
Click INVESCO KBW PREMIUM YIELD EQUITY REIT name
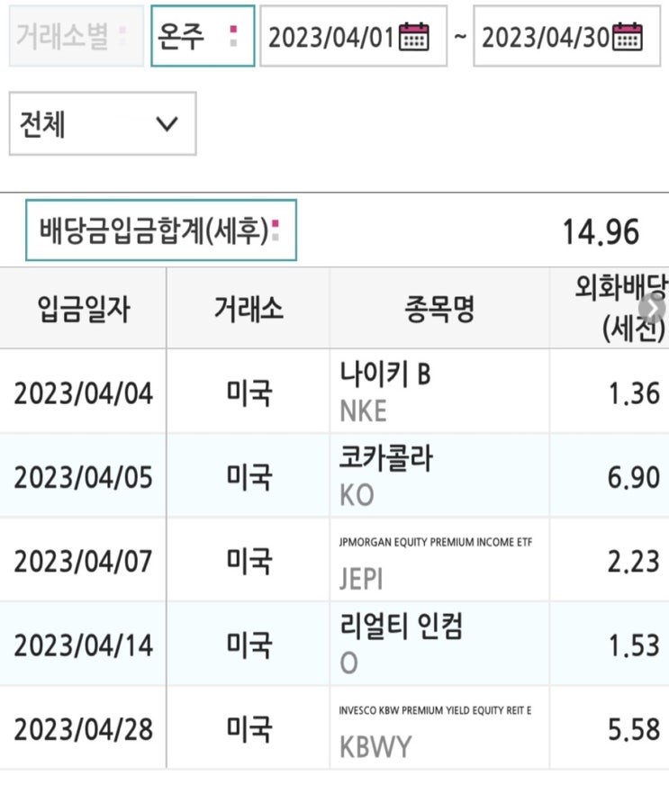435,710
